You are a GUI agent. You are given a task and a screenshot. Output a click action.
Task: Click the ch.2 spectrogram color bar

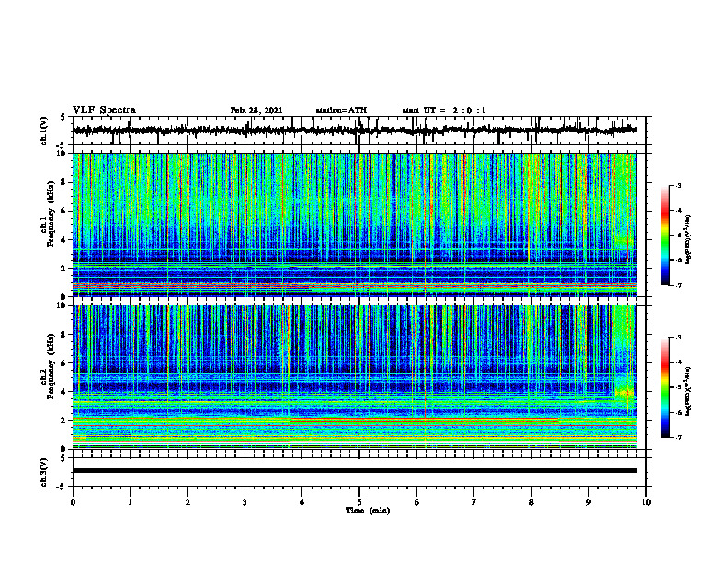point(665,387)
